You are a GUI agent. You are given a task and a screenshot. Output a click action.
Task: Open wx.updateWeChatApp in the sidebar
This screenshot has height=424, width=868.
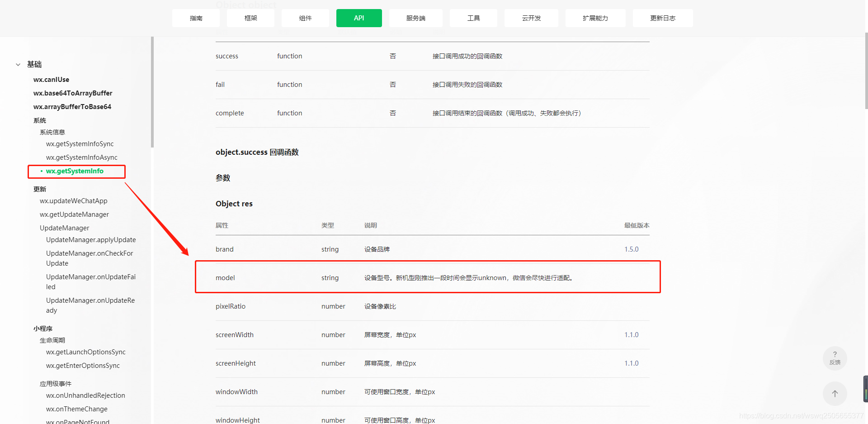(74, 201)
